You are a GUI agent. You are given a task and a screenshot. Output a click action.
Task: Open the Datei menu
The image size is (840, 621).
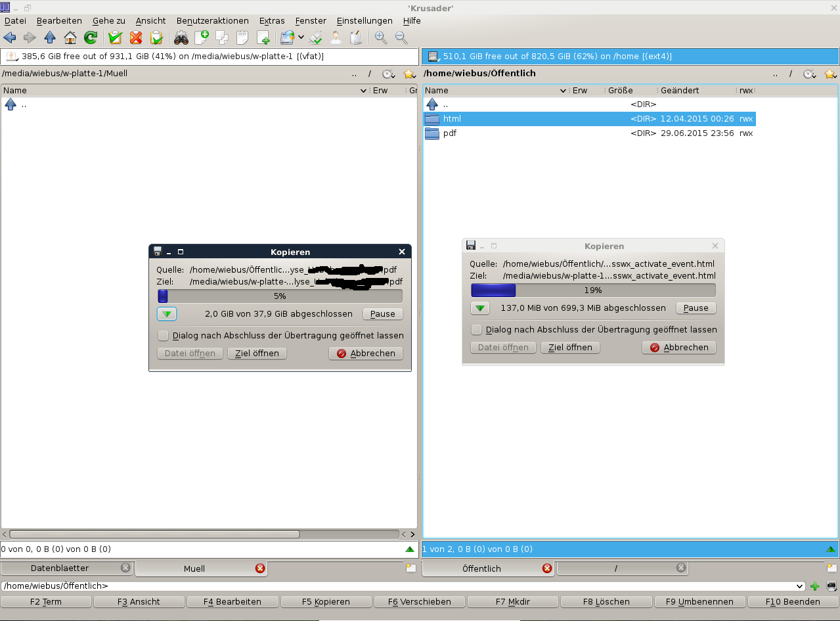15,20
